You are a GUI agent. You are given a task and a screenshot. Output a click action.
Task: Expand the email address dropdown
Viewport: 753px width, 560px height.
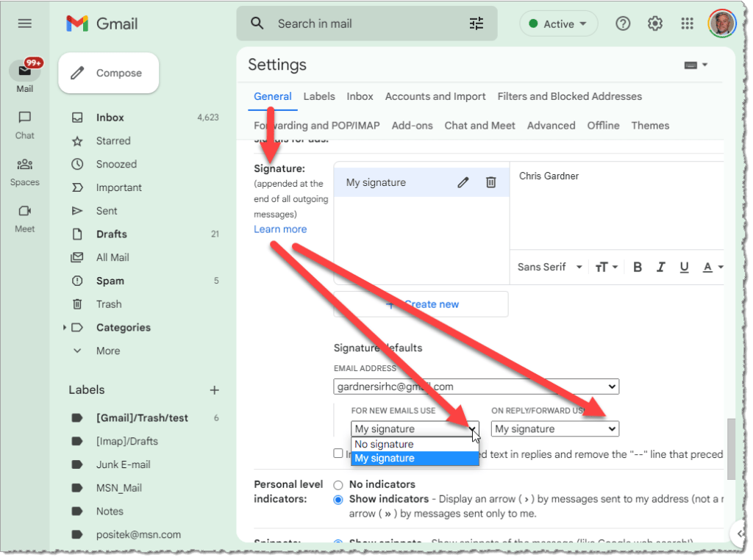click(x=476, y=387)
